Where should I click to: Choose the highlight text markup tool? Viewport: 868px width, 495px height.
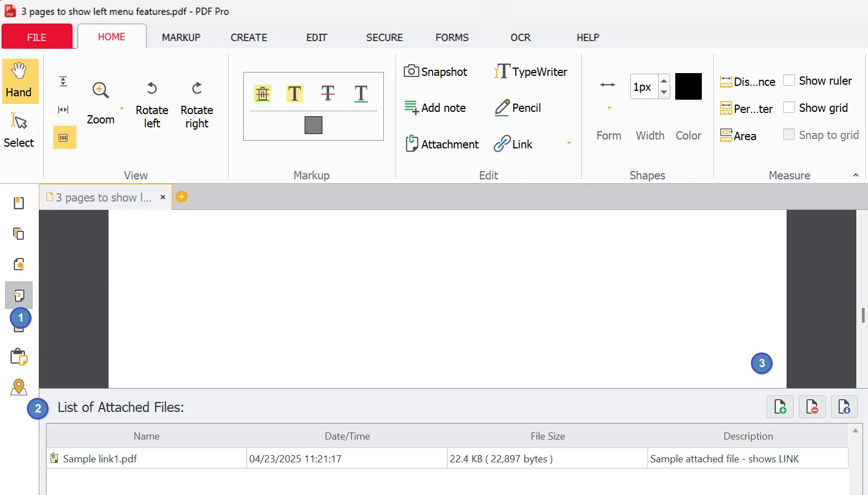coord(295,94)
